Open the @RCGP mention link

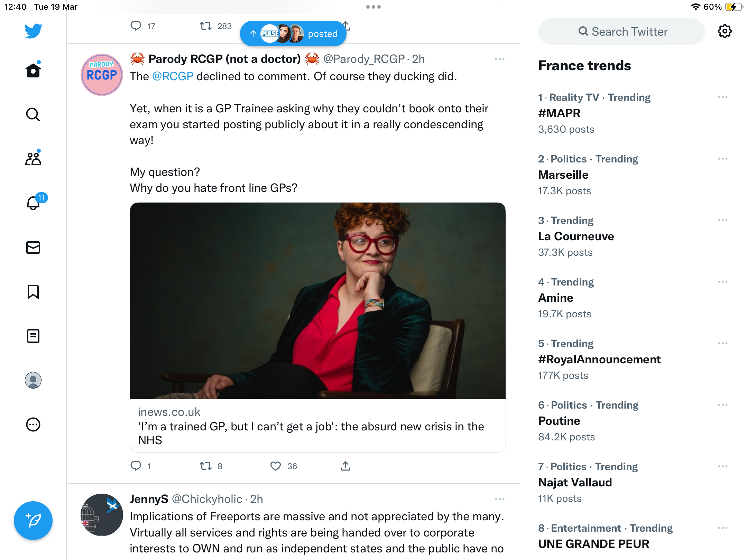coord(173,76)
